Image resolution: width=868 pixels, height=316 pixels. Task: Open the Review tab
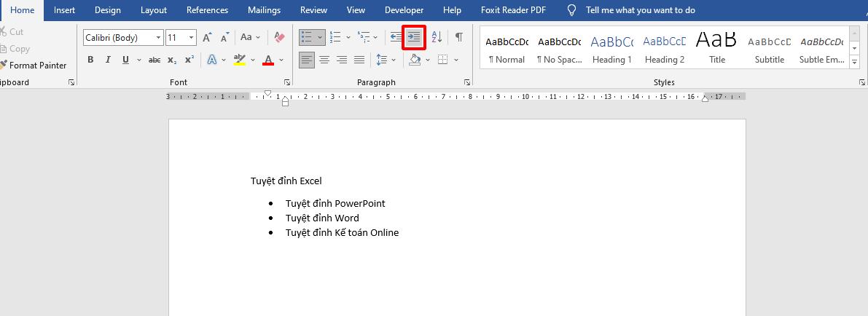point(313,10)
